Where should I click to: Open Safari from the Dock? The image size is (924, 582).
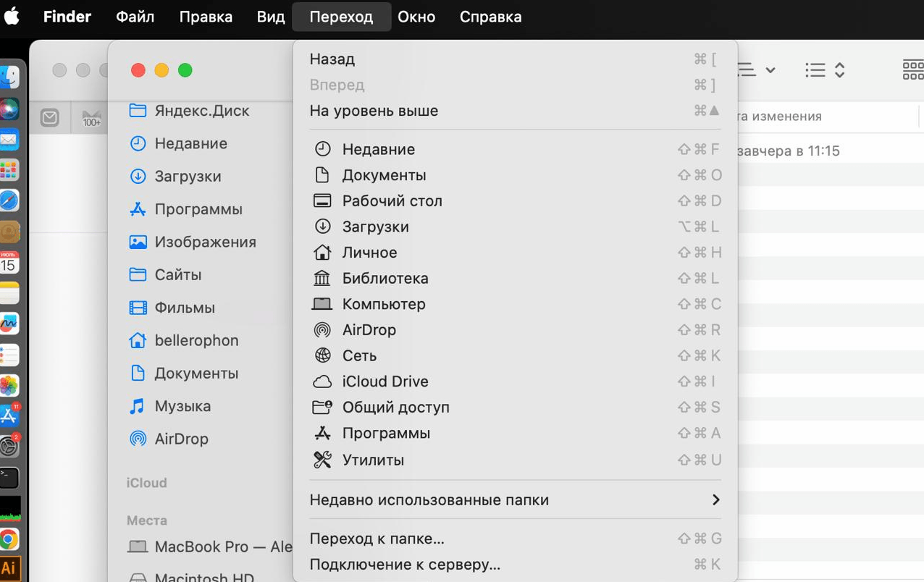[9, 201]
